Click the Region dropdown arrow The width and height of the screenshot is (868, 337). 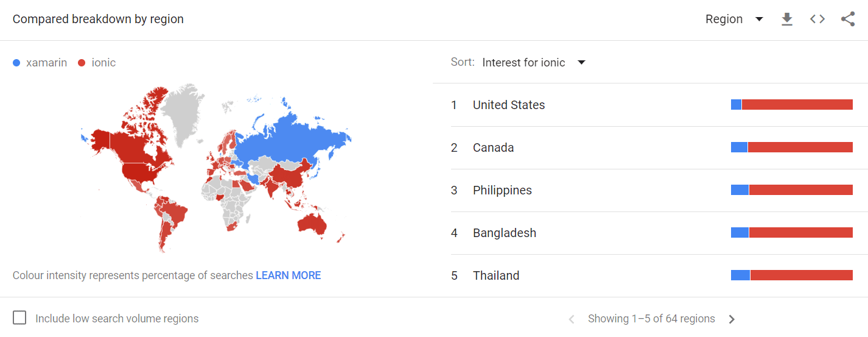pyautogui.click(x=759, y=19)
